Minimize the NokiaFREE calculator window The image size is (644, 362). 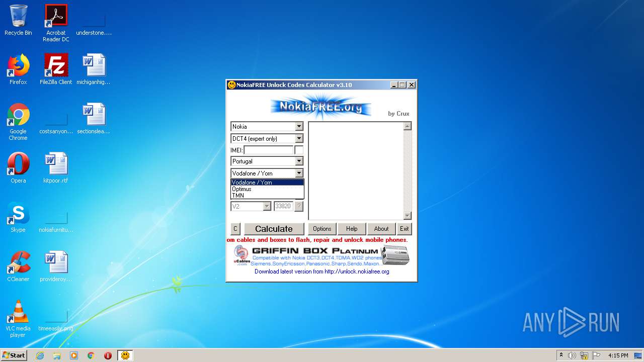(x=394, y=85)
